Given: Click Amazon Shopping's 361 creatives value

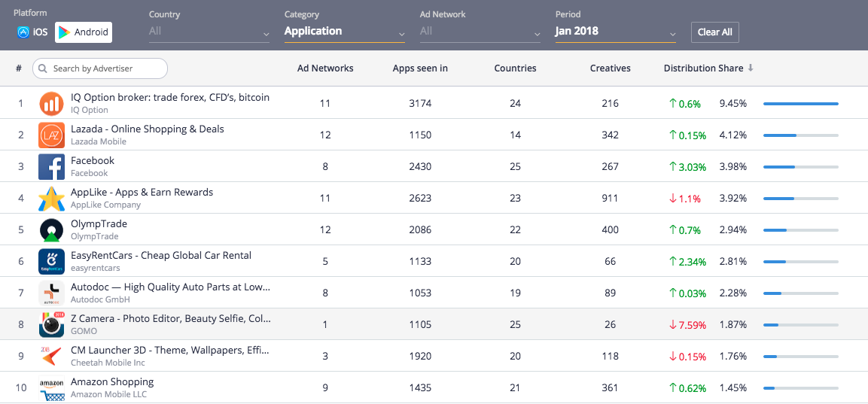Looking at the screenshot, I should pos(610,388).
